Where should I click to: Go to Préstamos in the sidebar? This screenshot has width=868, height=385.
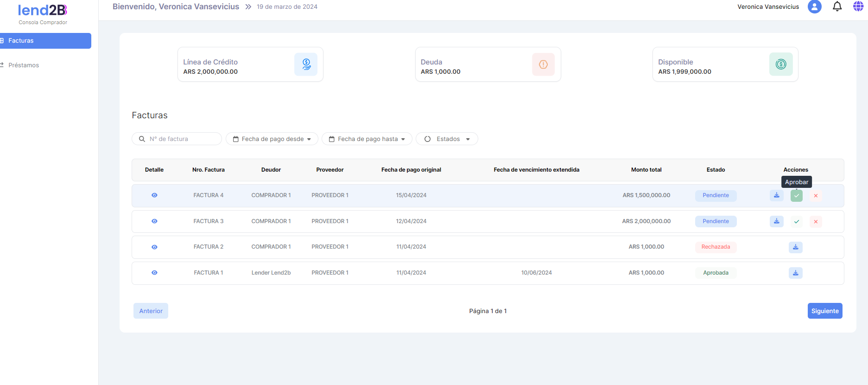[24, 65]
